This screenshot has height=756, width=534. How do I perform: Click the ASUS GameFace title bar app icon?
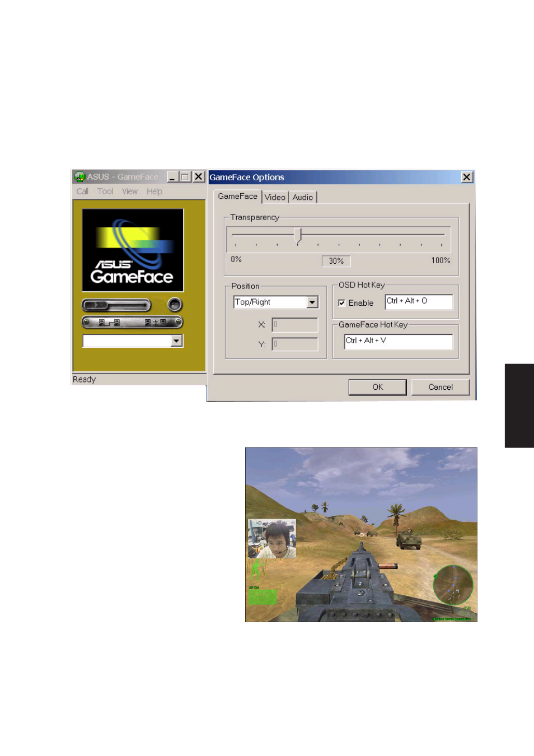pyautogui.click(x=79, y=177)
